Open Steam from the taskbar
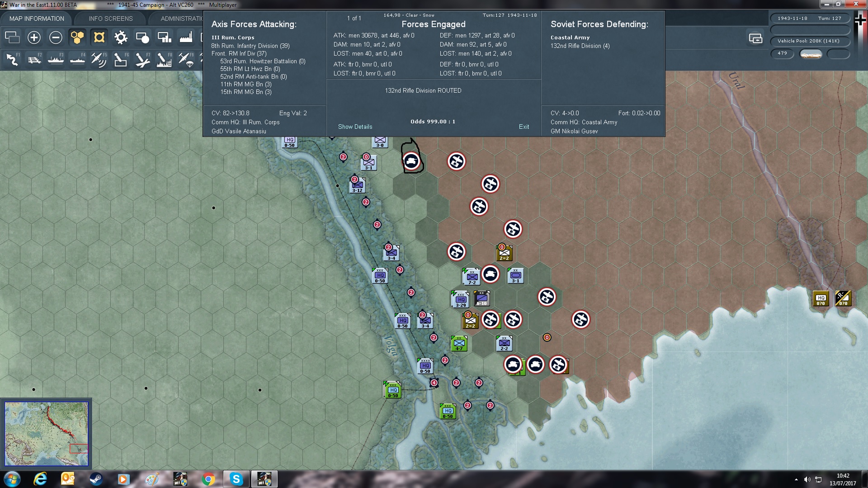 click(95, 479)
